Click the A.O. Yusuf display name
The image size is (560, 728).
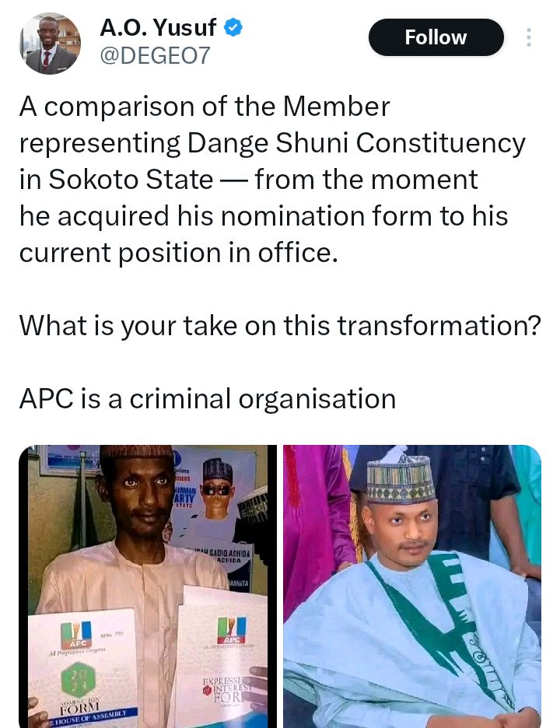(x=159, y=28)
